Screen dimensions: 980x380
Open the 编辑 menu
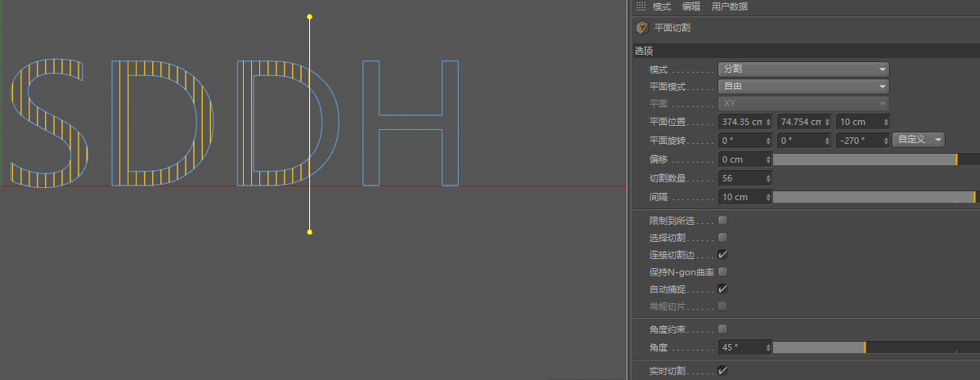pos(691,7)
